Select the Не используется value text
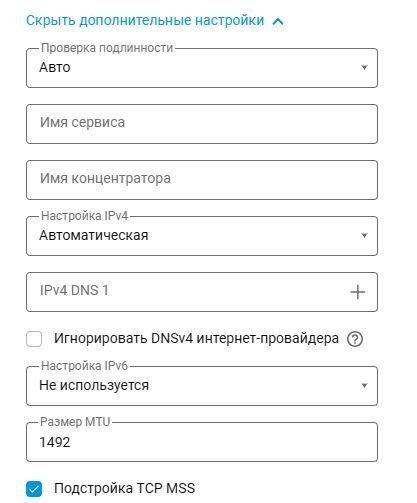The image size is (417, 503). point(94,386)
